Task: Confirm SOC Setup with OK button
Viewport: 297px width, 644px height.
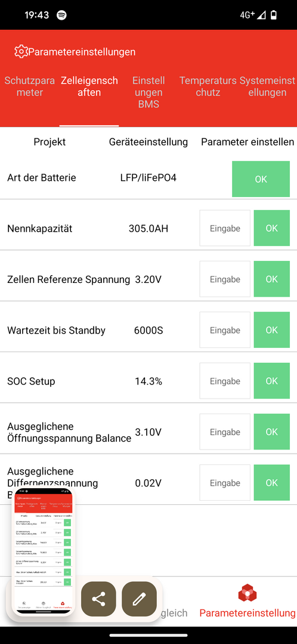Action: pos(271,381)
